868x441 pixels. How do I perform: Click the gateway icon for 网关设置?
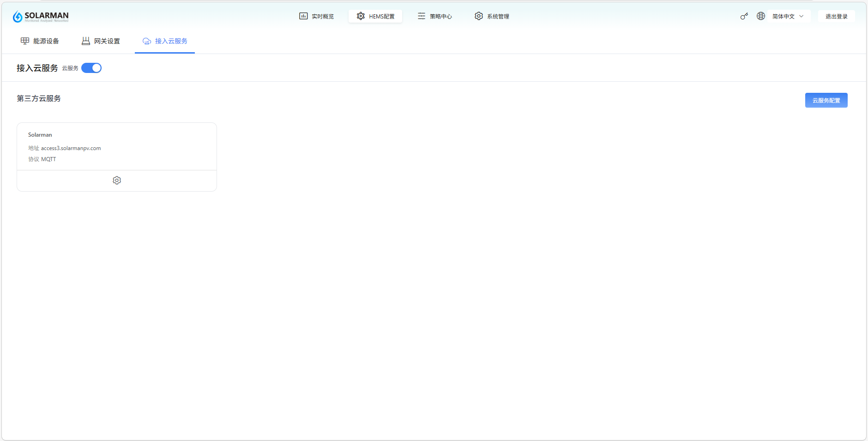click(x=86, y=41)
